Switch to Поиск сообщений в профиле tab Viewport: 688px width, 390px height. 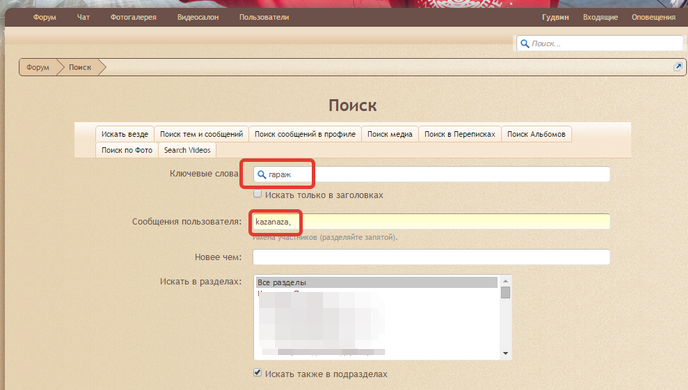305,134
